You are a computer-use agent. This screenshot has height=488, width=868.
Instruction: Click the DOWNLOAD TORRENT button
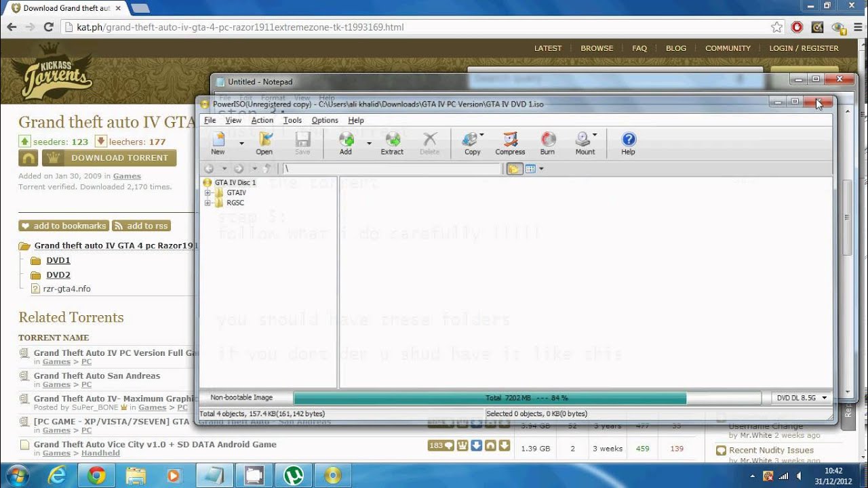pos(109,158)
